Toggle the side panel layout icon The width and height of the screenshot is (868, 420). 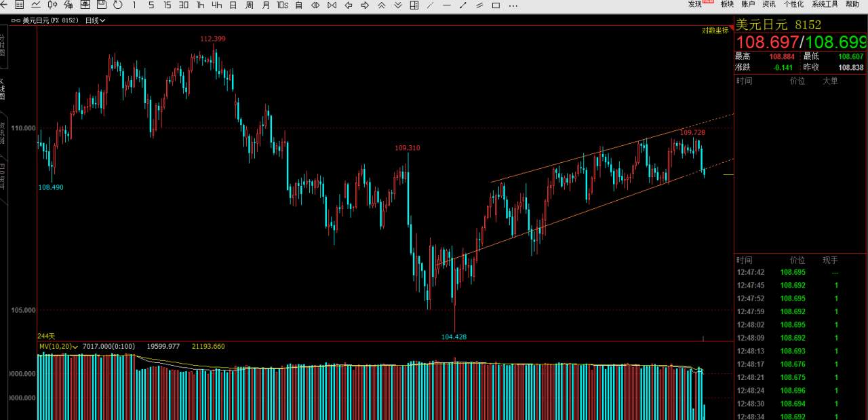tap(414, 5)
